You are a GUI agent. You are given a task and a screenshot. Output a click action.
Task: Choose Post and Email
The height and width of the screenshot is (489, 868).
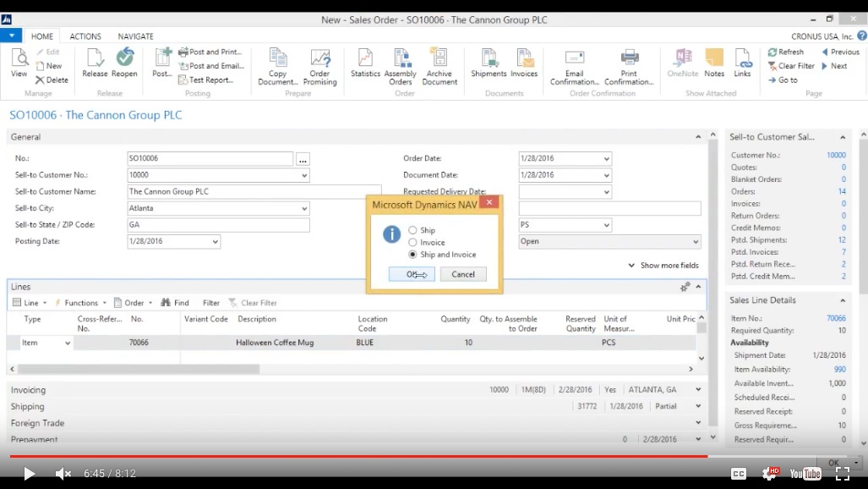pos(211,65)
